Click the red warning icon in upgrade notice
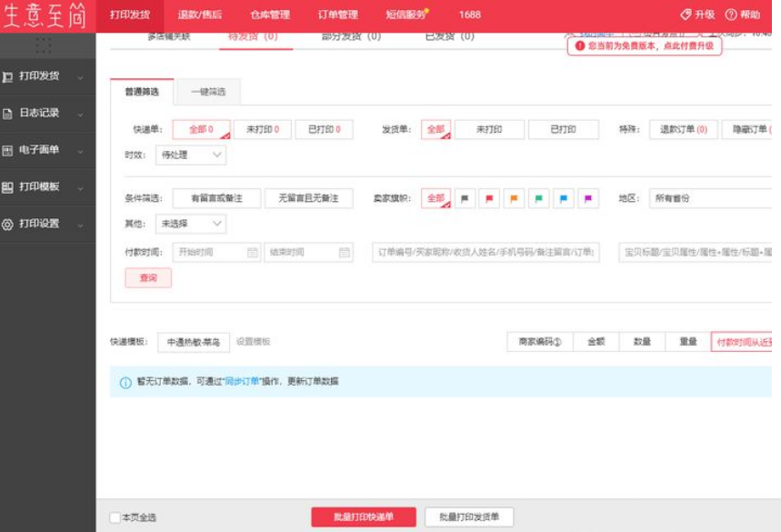Image resolution: width=781 pixels, height=532 pixels. click(x=580, y=45)
